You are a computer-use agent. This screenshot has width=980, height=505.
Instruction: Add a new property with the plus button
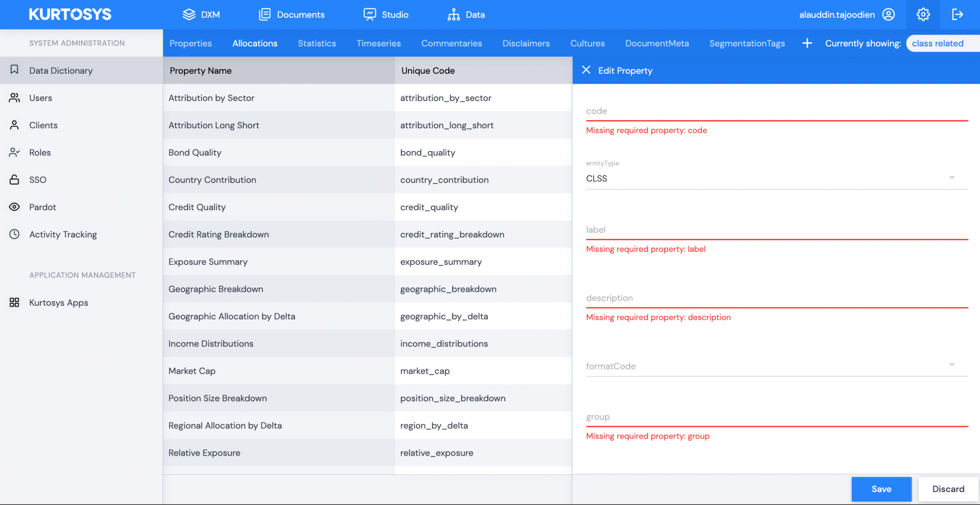(x=807, y=43)
